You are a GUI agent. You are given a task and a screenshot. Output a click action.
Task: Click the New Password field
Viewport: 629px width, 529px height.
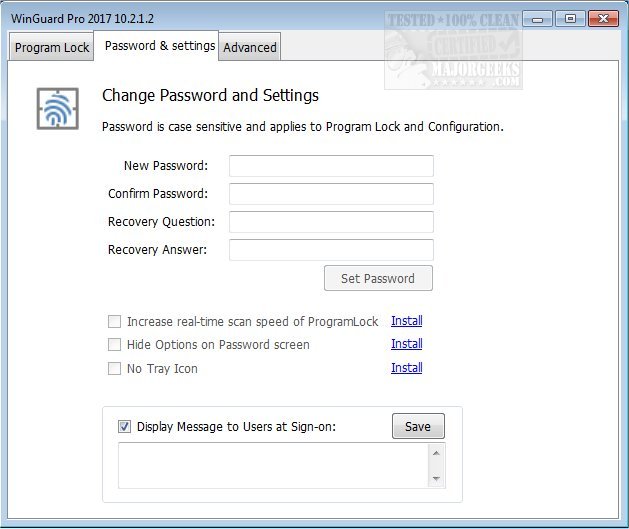331,166
